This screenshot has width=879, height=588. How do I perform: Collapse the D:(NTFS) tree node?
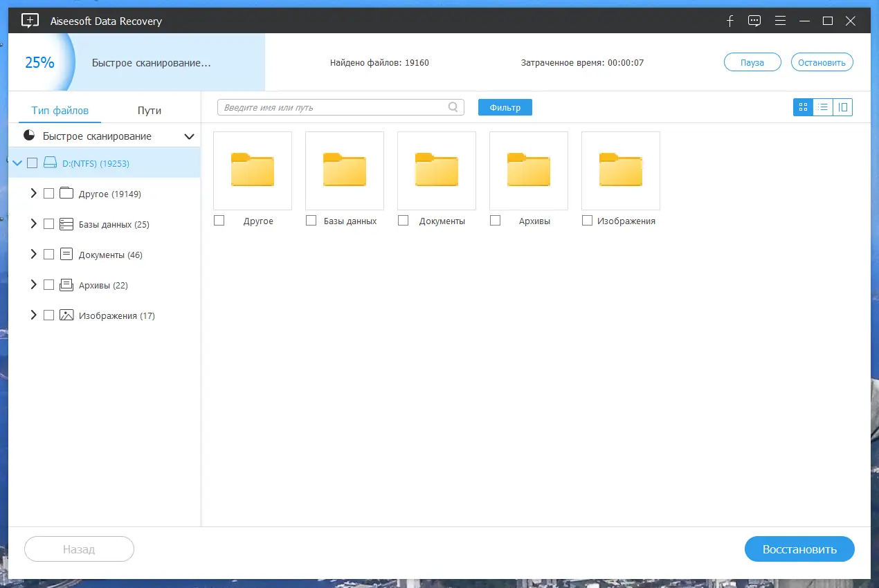[x=18, y=163]
